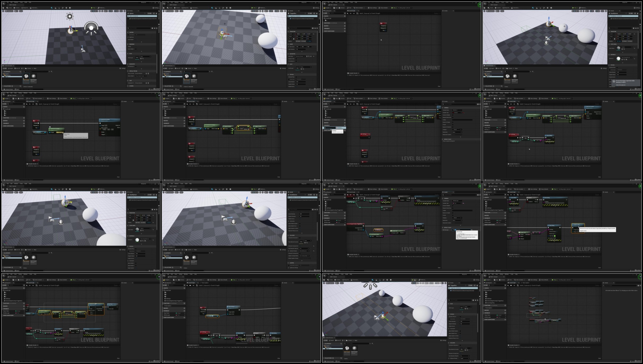The width and height of the screenshot is (643, 364).
Task: Open Build menu in window with errors/warnings notification
Action: pos(507,2)
